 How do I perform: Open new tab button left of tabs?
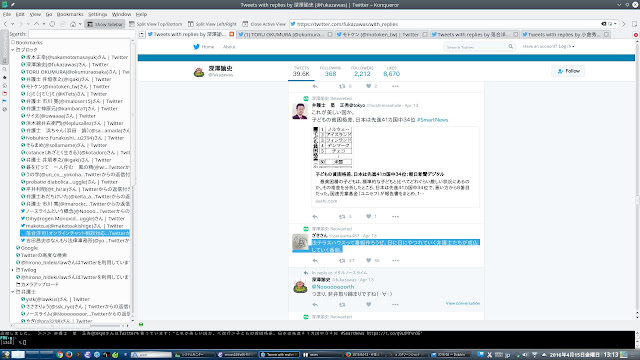click(x=142, y=35)
